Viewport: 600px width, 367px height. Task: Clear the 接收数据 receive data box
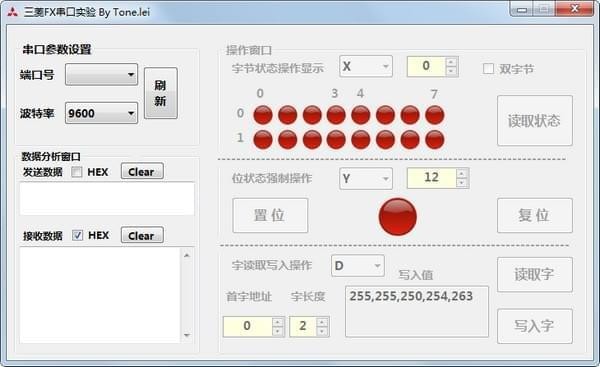(142, 235)
